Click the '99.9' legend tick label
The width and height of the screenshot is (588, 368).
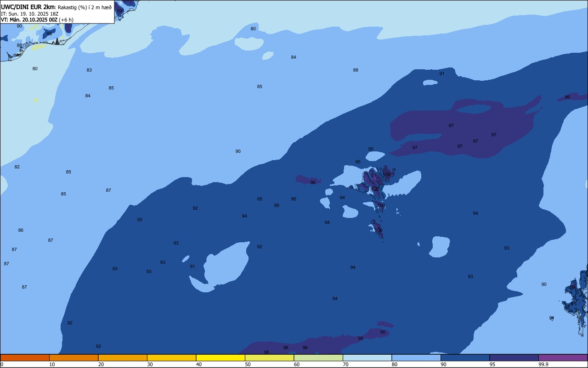pos(543,364)
